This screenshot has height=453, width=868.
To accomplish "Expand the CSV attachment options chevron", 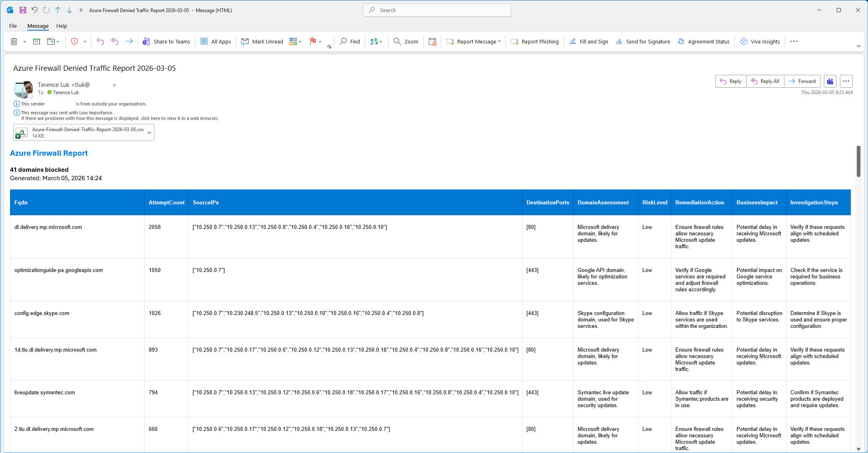I will click(149, 132).
